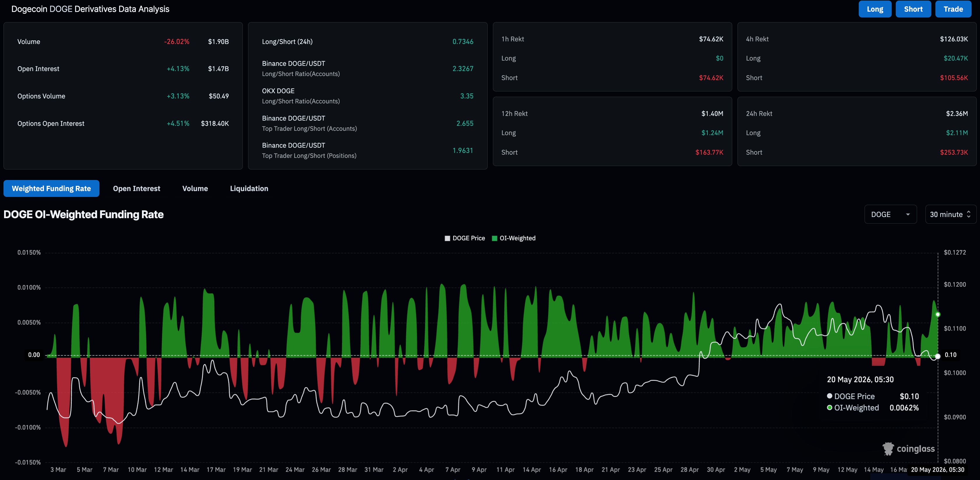Click the white DOGE Price legend swatch

pos(447,238)
